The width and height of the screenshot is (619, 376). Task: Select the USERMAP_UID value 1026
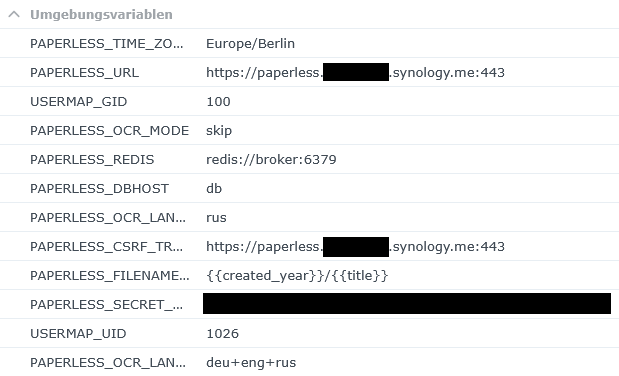coord(223,334)
